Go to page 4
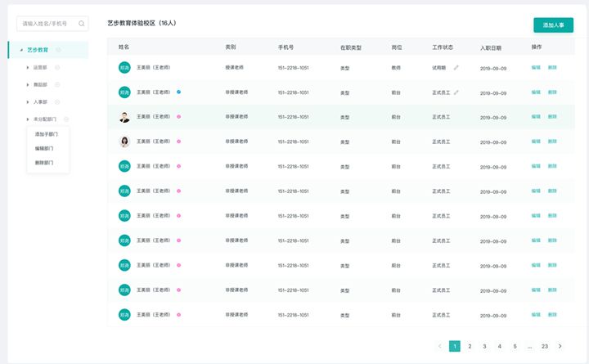Viewport: 589px width, 364px height. pos(500,346)
